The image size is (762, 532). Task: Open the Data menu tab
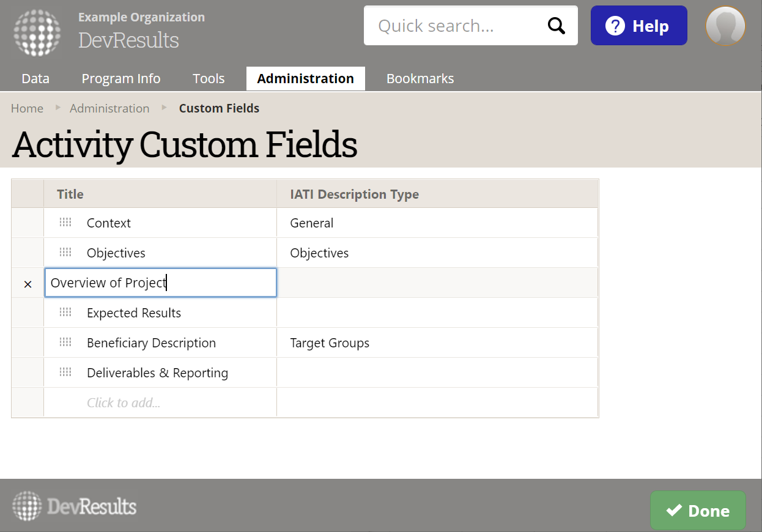pos(35,79)
